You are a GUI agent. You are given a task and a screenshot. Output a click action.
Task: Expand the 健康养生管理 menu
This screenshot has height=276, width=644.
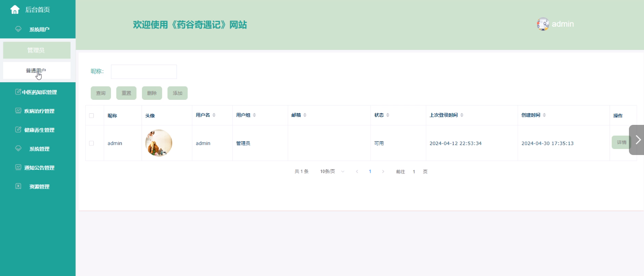(37, 130)
